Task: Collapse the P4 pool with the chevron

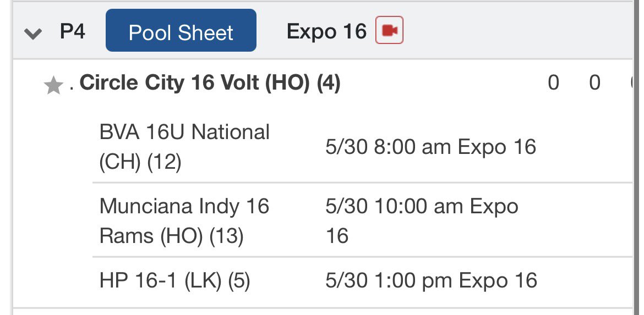Action: pos(33,34)
